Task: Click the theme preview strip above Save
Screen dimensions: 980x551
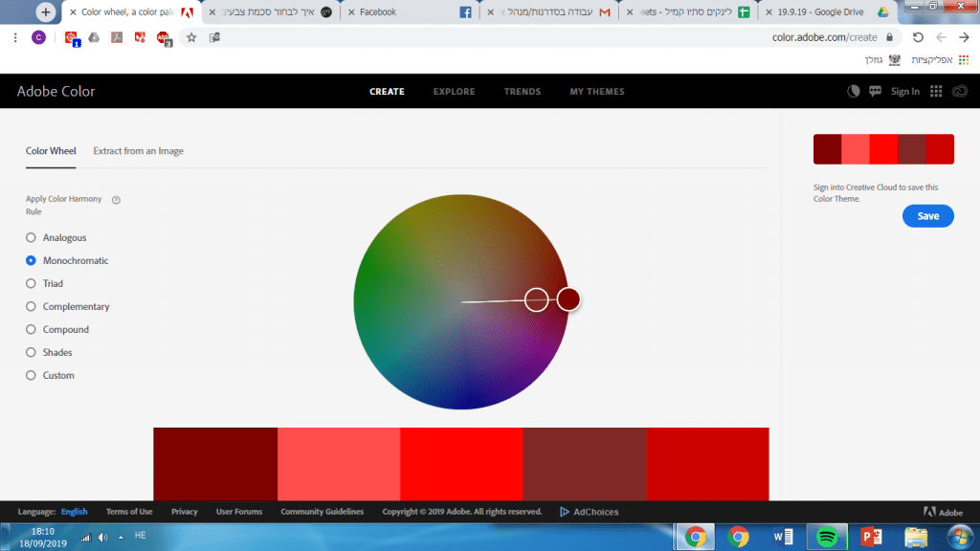Action: click(883, 149)
